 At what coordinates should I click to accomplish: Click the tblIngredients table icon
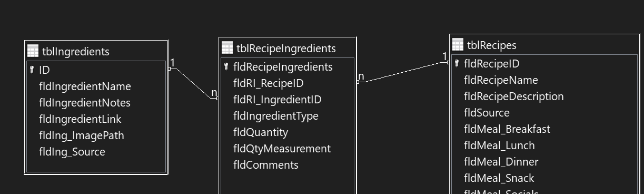click(x=33, y=51)
